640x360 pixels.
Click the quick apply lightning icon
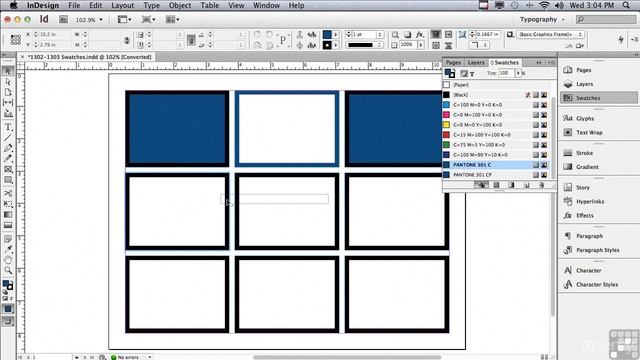click(621, 39)
